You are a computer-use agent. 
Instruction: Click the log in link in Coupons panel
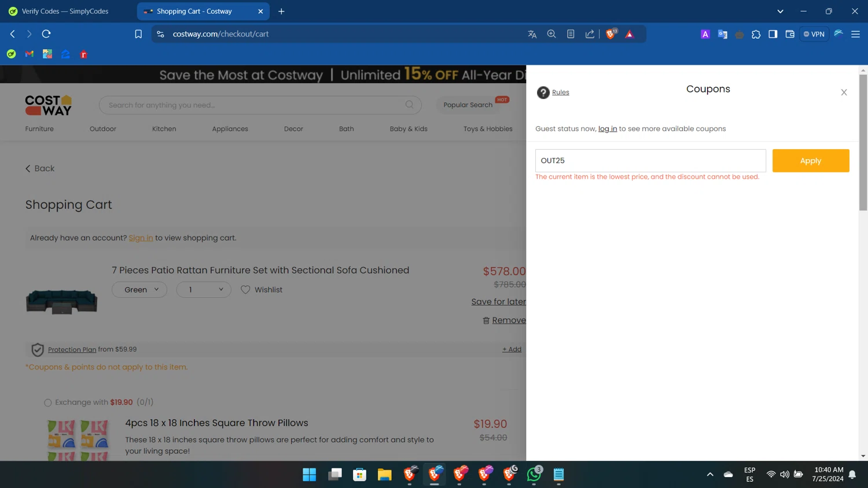click(608, 129)
